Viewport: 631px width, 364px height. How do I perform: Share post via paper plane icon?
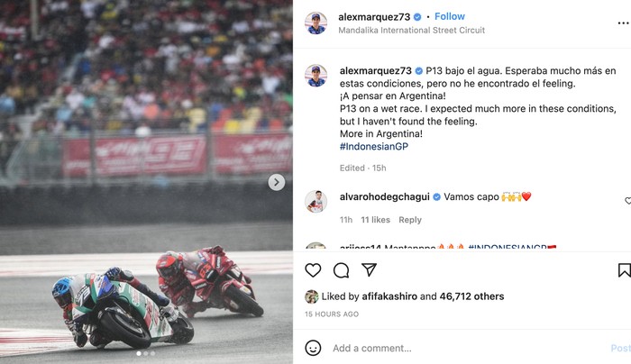tap(369, 270)
